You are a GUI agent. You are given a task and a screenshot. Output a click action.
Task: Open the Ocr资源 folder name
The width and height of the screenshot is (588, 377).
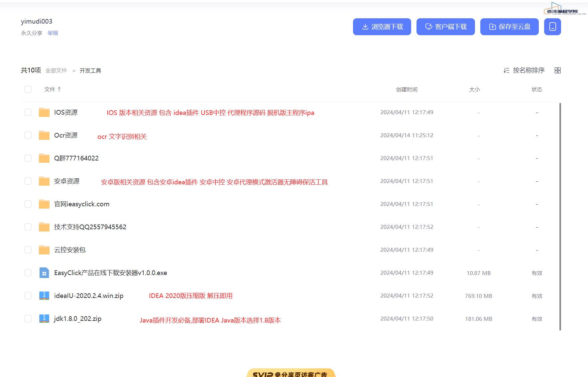click(x=66, y=135)
